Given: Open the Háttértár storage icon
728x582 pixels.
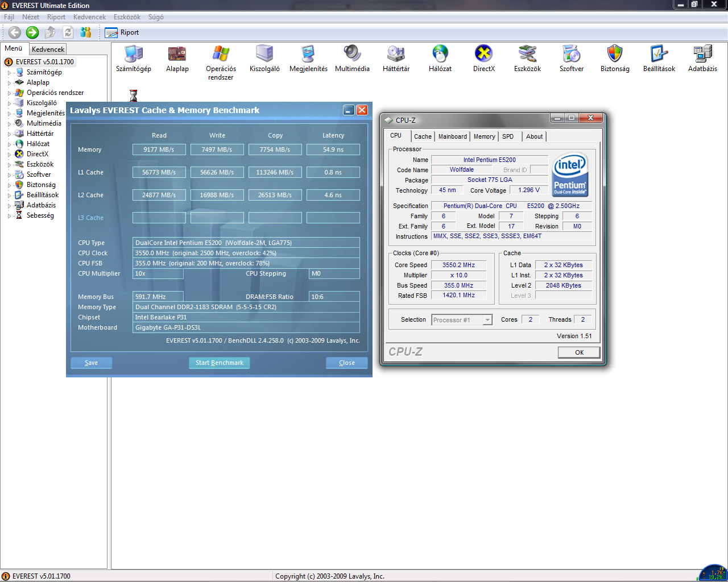Looking at the screenshot, I should coord(396,59).
